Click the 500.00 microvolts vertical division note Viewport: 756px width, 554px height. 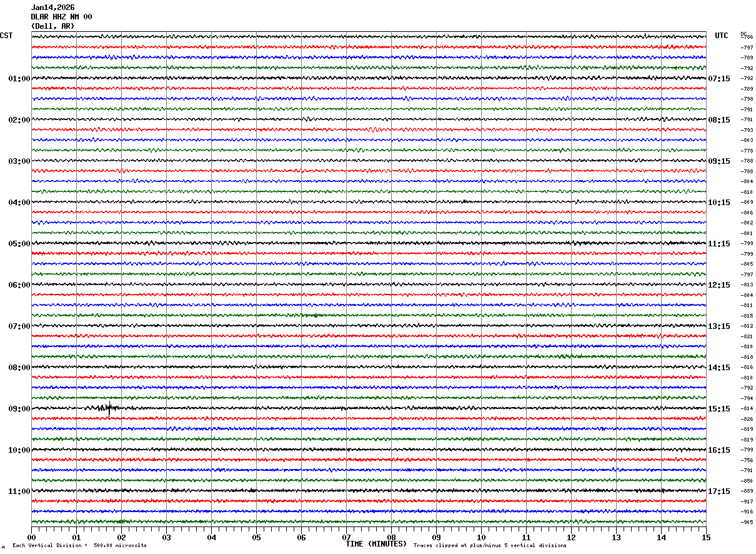(x=79, y=546)
